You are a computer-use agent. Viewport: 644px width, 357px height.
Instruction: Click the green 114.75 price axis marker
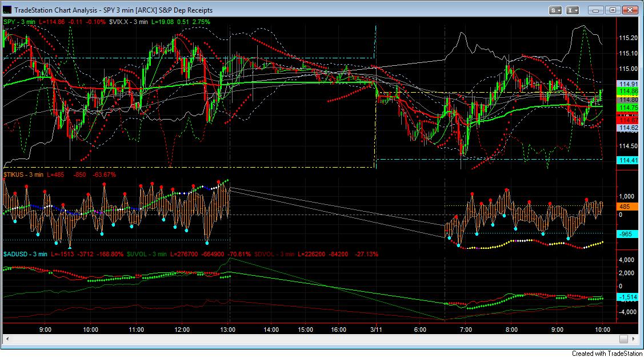click(627, 107)
